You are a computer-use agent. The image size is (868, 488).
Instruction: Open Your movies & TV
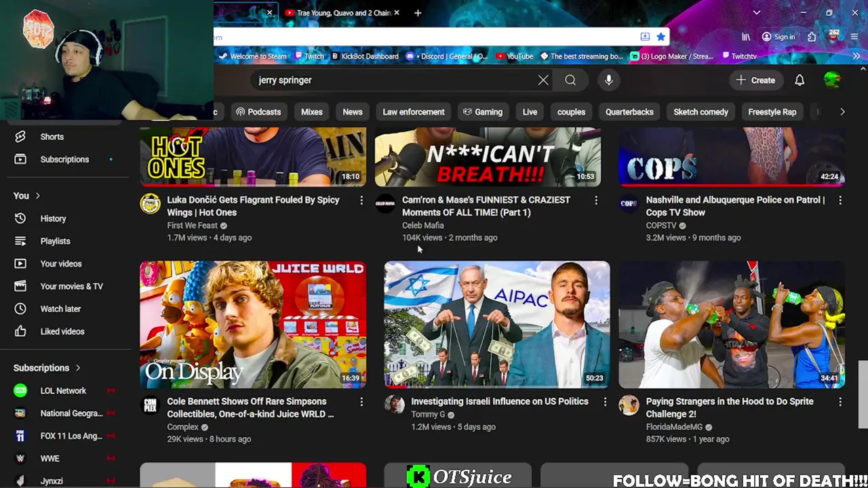(x=71, y=286)
